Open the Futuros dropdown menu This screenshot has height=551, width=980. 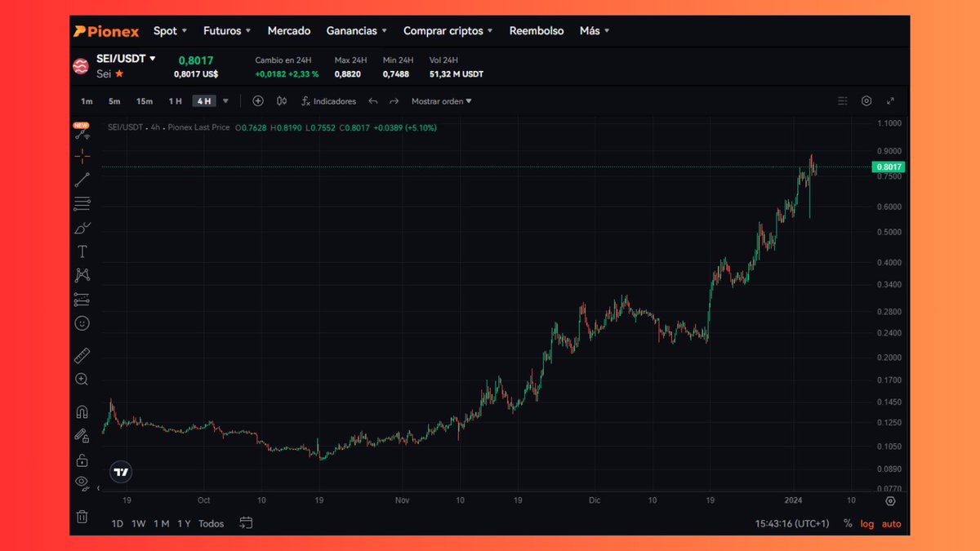click(228, 31)
